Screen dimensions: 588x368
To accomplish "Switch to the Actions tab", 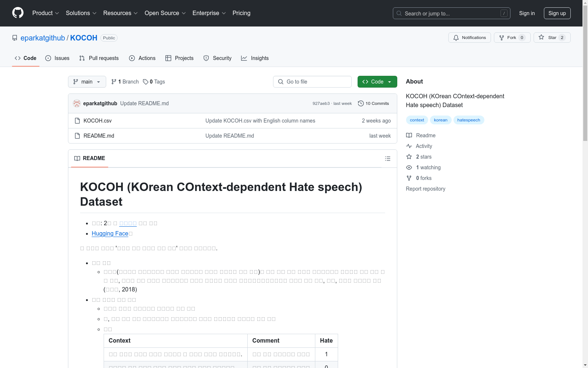I will point(142,58).
